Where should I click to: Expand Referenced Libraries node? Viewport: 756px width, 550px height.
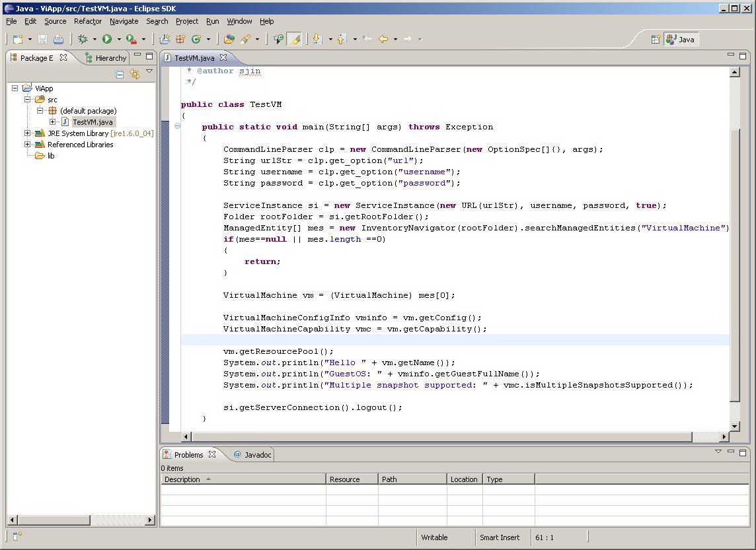pyautogui.click(x=28, y=144)
